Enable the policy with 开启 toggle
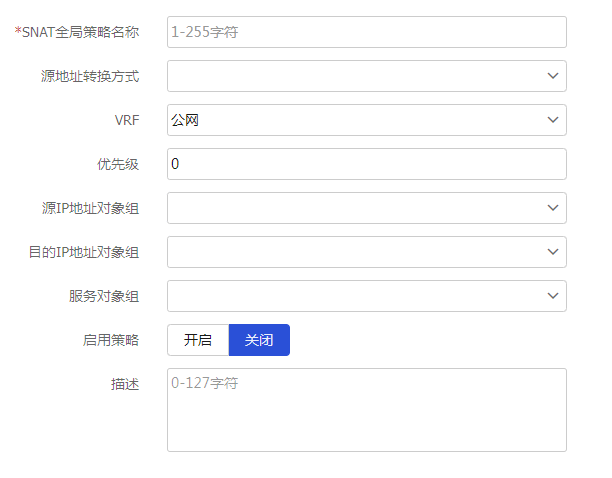 (x=198, y=340)
